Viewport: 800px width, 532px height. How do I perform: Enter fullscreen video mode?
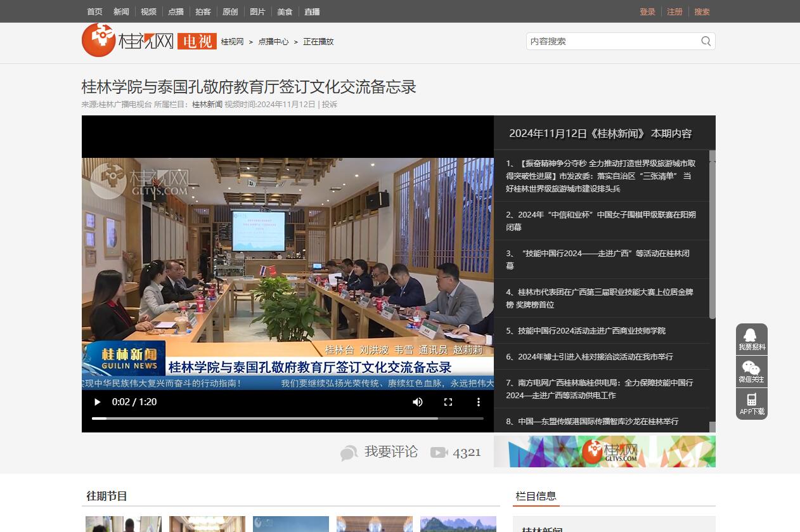tap(448, 402)
